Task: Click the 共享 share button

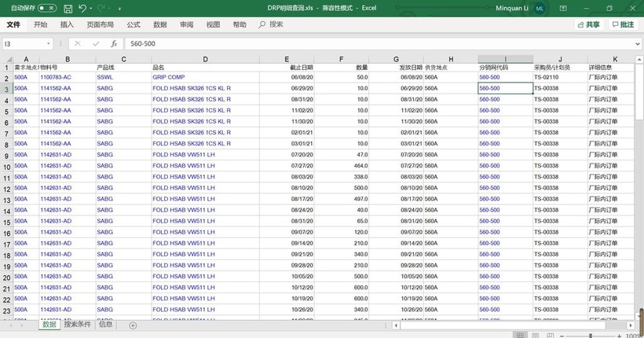Action: tap(588, 24)
